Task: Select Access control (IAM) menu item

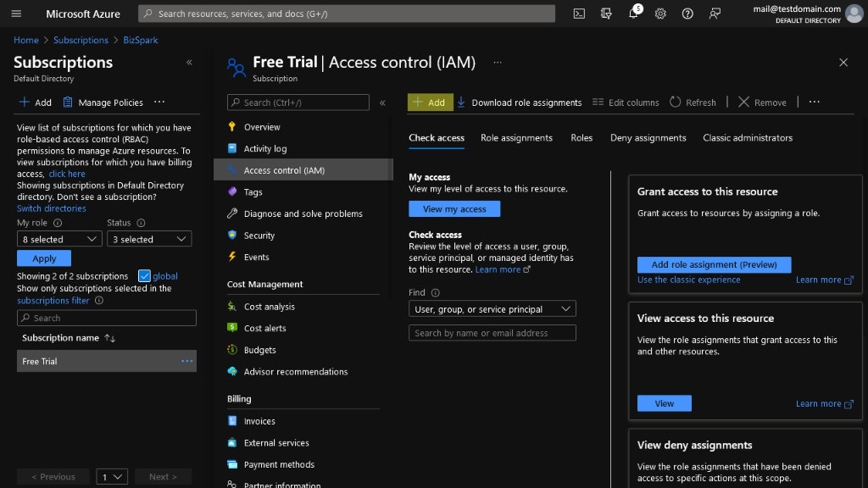Action: point(303,169)
